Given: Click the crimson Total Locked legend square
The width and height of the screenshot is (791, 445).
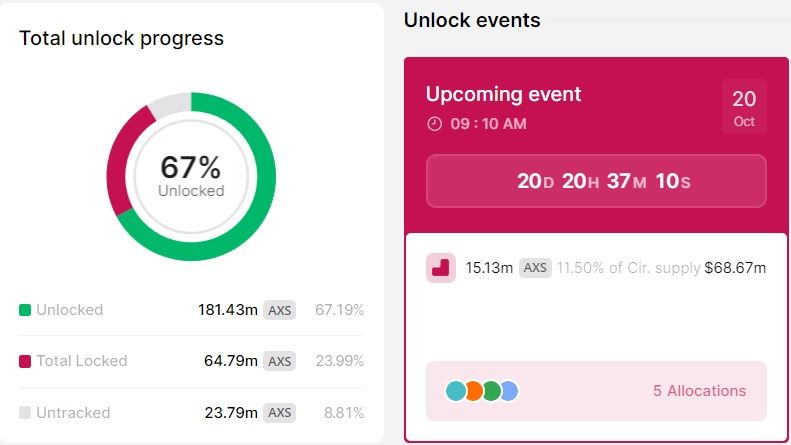Looking at the screenshot, I should [x=25, y=361].
